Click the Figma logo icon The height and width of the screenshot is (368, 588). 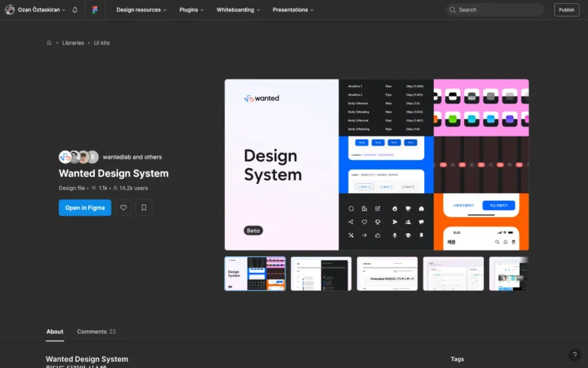pyautogui.click(x=95, y=10)
